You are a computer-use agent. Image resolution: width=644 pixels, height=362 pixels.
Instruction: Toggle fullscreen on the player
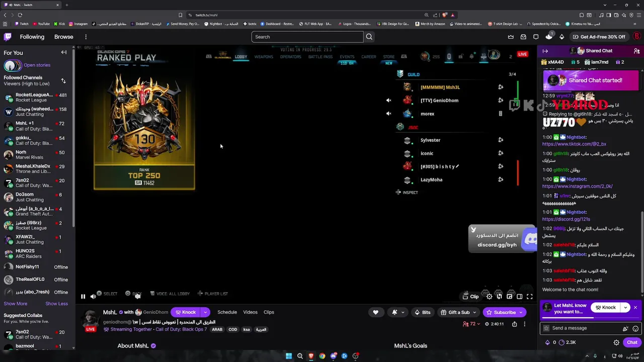529,297
